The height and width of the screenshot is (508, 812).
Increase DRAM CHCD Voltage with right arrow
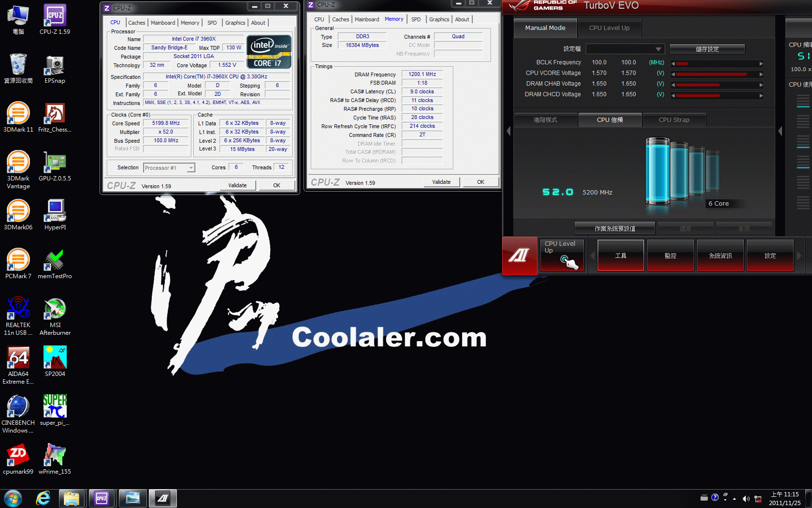[761, 96]
